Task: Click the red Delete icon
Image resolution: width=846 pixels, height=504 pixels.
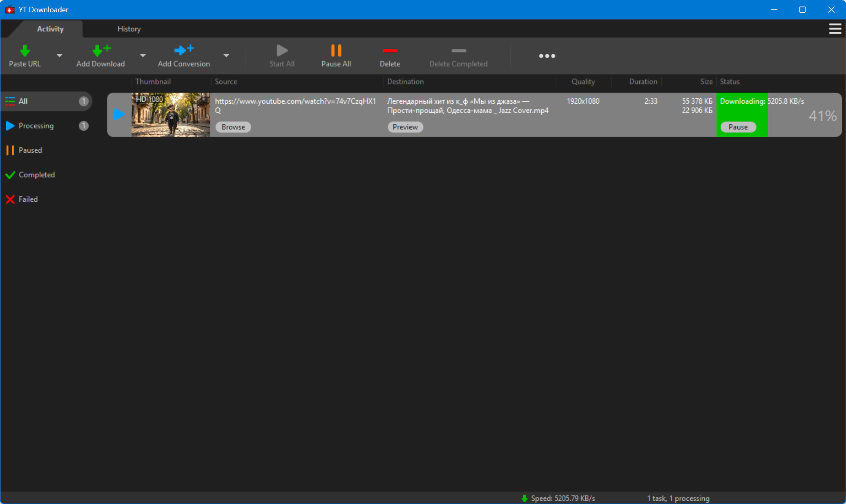Action: coord(390,51)
